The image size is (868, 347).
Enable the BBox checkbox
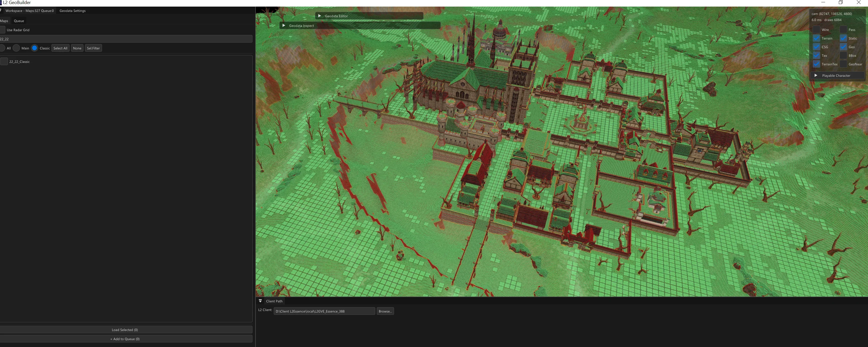[x=843, y=56]
